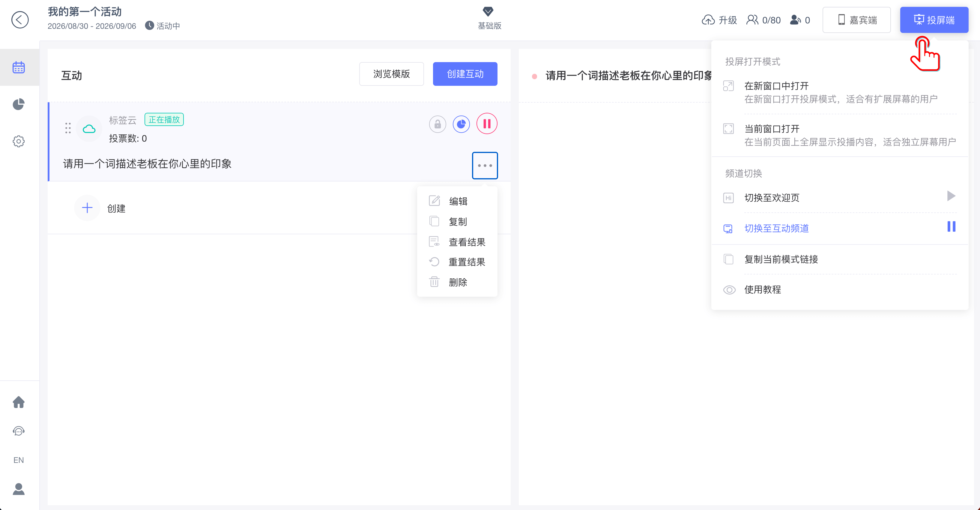Go to home via house icon
This screenshot has height=510, width=980.
(19, 402)
